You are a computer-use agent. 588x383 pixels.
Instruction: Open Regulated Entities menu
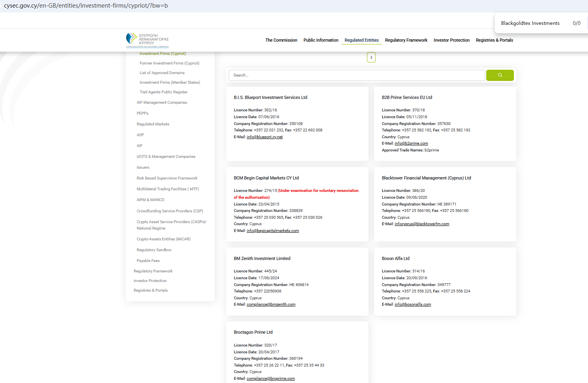[361, 40]
